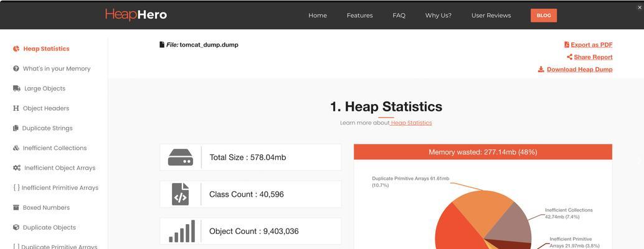
Task: Click the code file icon for Class Count
Action: tap(180, 194)
